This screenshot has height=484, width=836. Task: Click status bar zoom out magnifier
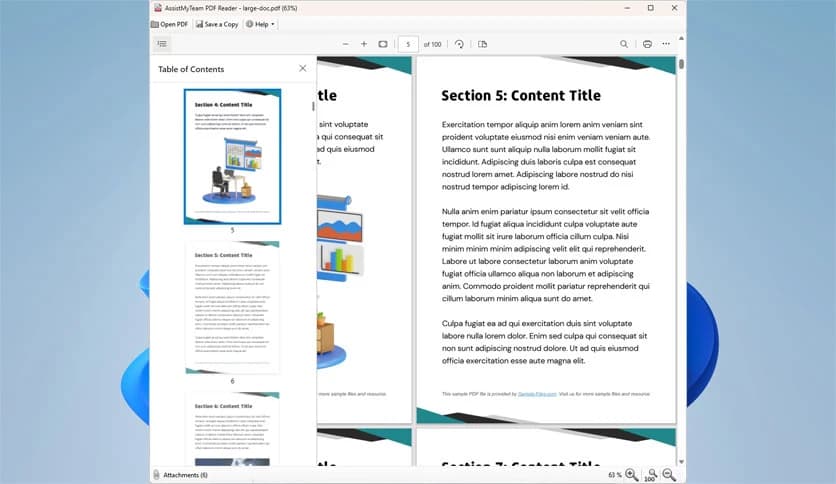click(x=669, y=474)
